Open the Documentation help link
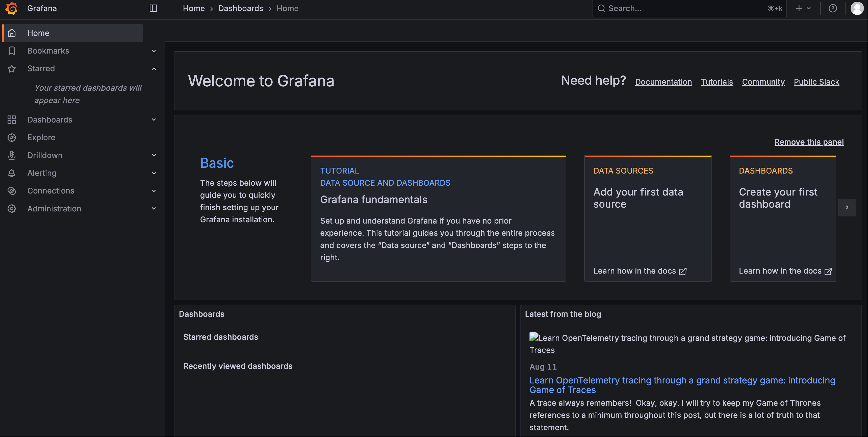The width and height of the screenshot is (868, 437). point(663,82)
